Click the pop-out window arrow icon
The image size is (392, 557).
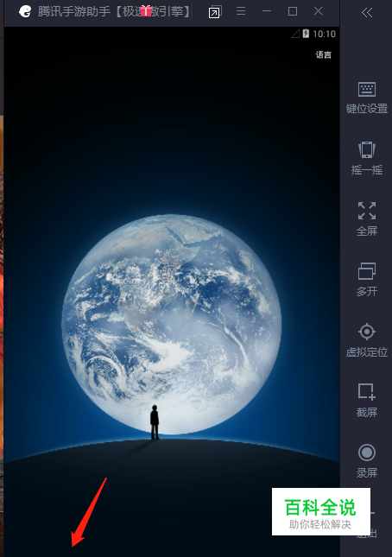[x=214, y=12]
